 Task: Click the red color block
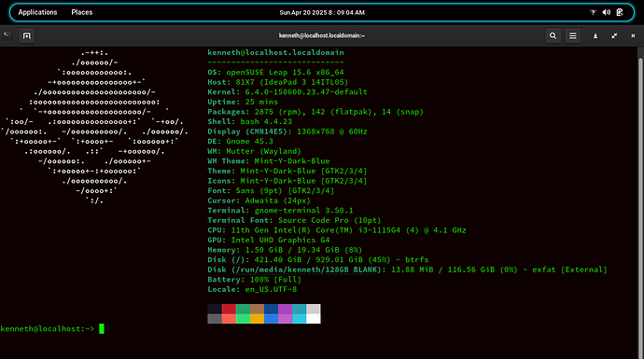click(x=229, y=309)
